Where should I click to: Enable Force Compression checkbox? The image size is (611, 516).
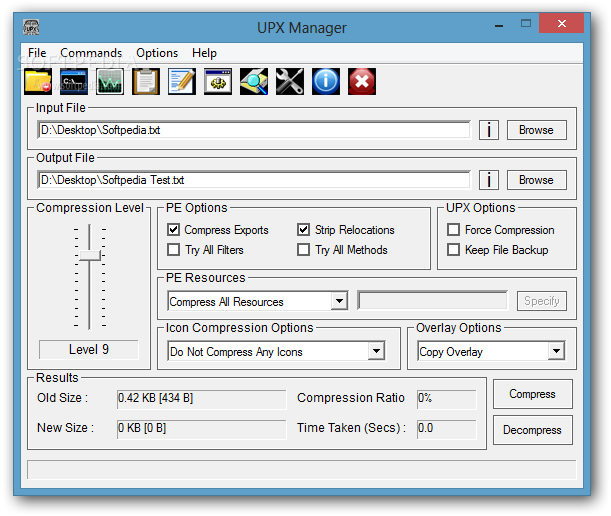[x=453, y=230]
